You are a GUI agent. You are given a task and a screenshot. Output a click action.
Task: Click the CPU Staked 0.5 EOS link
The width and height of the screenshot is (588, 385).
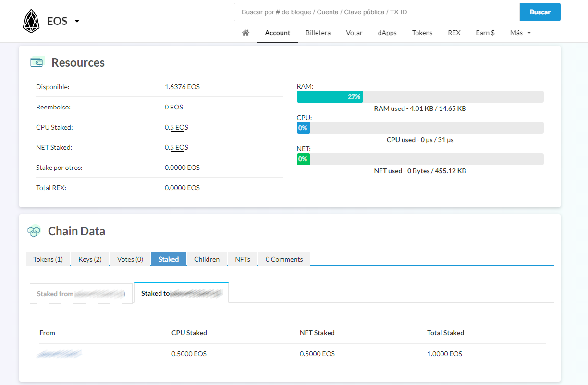(176, 127)
